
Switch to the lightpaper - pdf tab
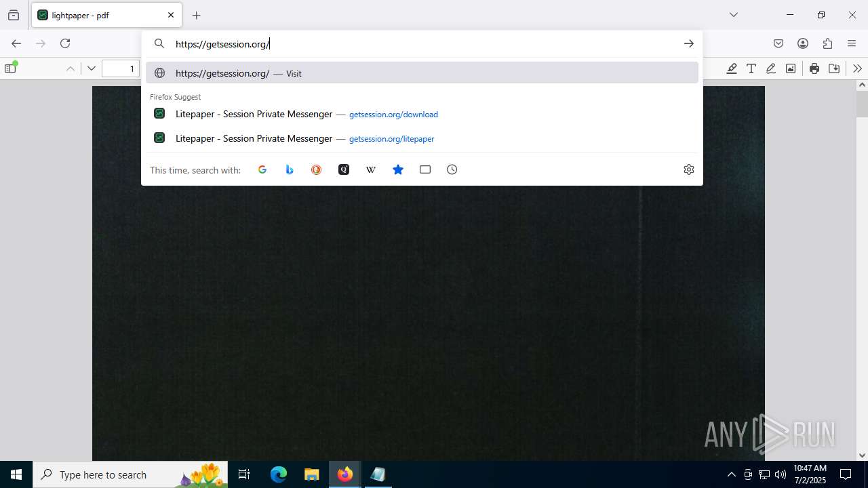click(105, 15)
